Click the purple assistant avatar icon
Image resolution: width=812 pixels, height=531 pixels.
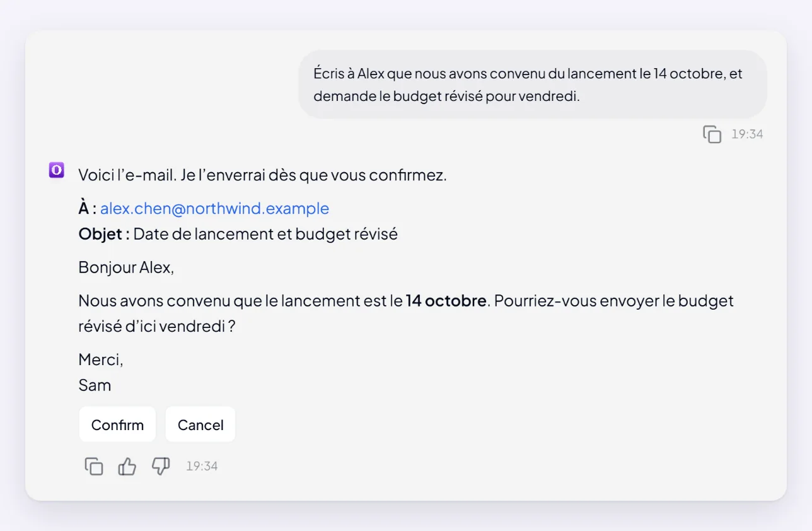(57, 170)
